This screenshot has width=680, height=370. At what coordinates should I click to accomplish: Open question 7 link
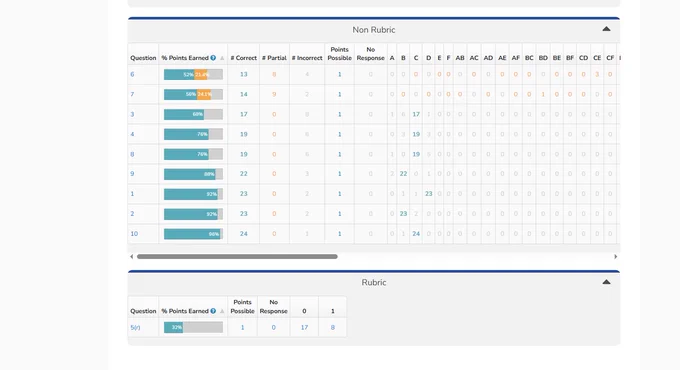click(x=132, y=95)
